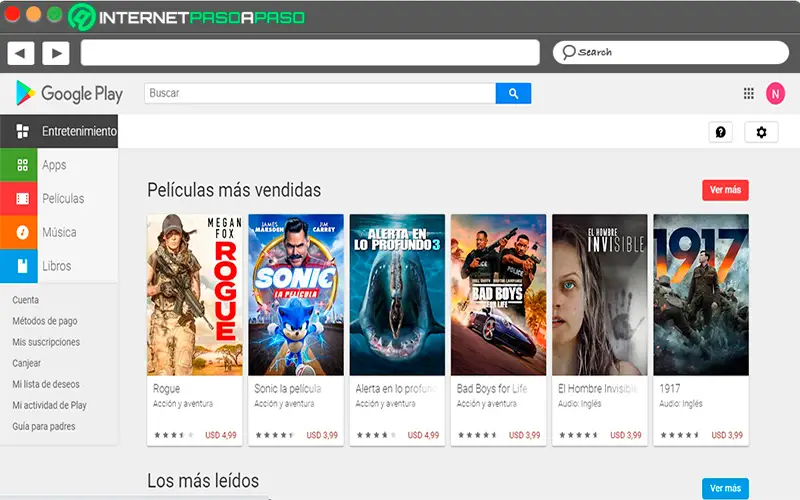The height and width of the screenshot is (500, 800).
Task: Open Mi actividad de Play link
Action: (x=49, y=405)
